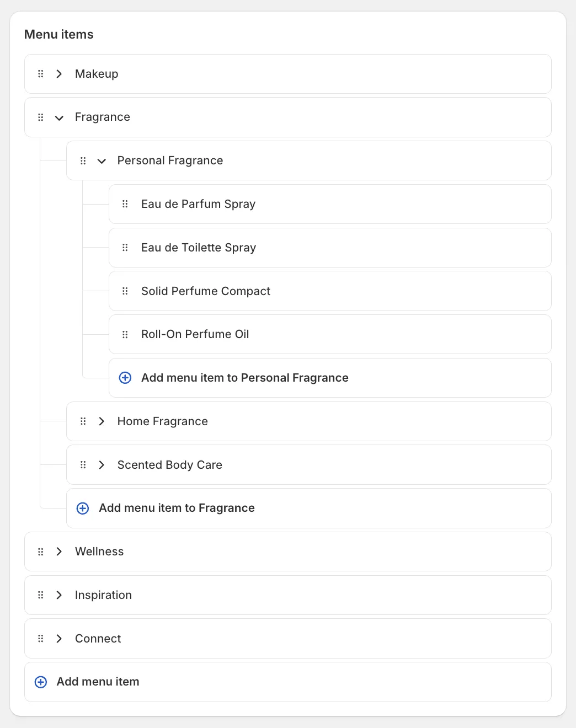Click drag handle for Solid Perfume Compact
Viewport: 576px width, 728px height.
tap(125, 291)
